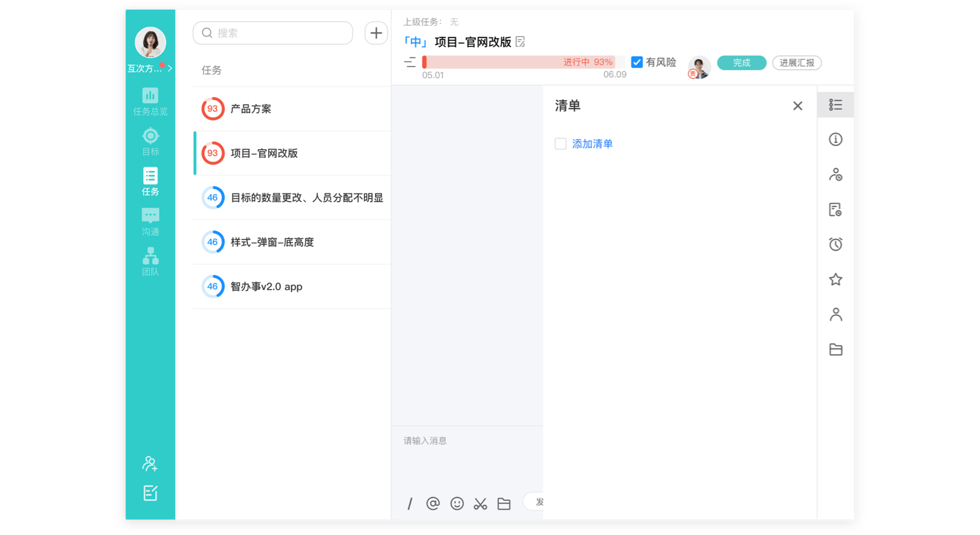This screenshot has height=535, width=980.
Task: Click the user profile avatar
Action: (150, 42)
